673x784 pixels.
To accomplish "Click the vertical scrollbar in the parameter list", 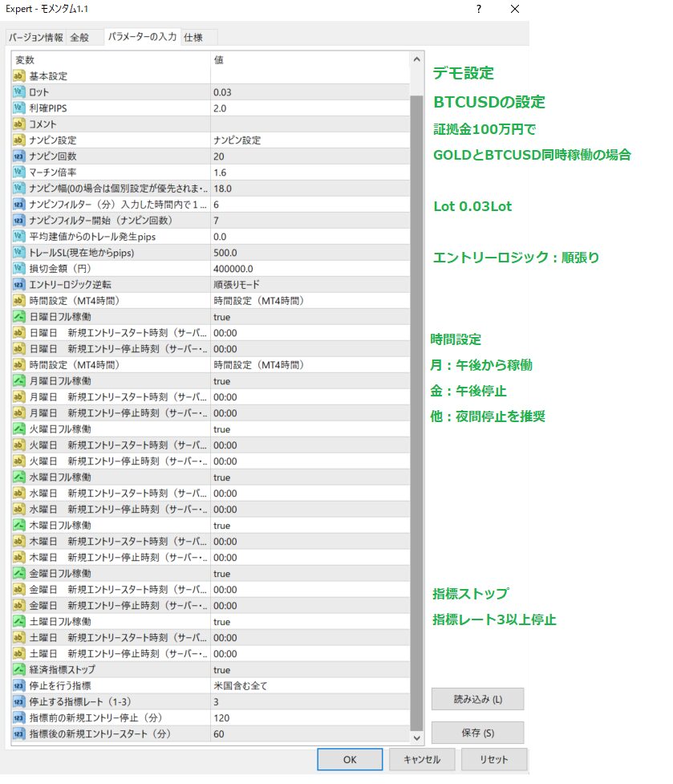I will click(416, 401).
